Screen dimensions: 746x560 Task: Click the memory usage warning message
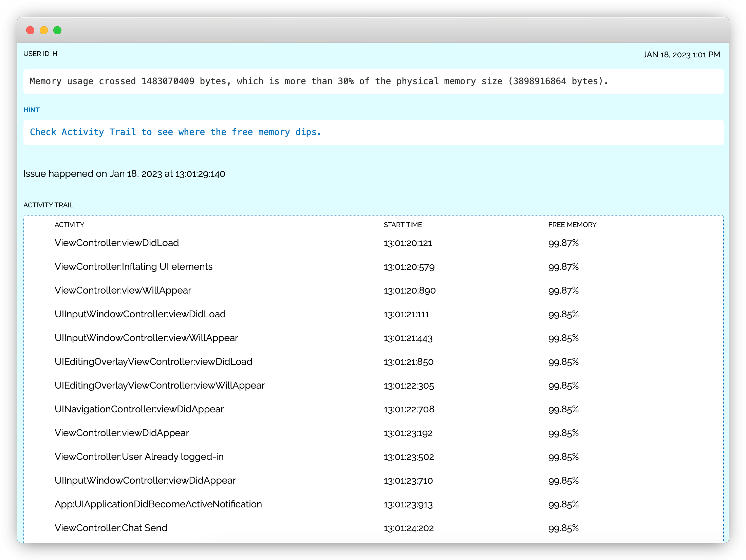[318, 81]
